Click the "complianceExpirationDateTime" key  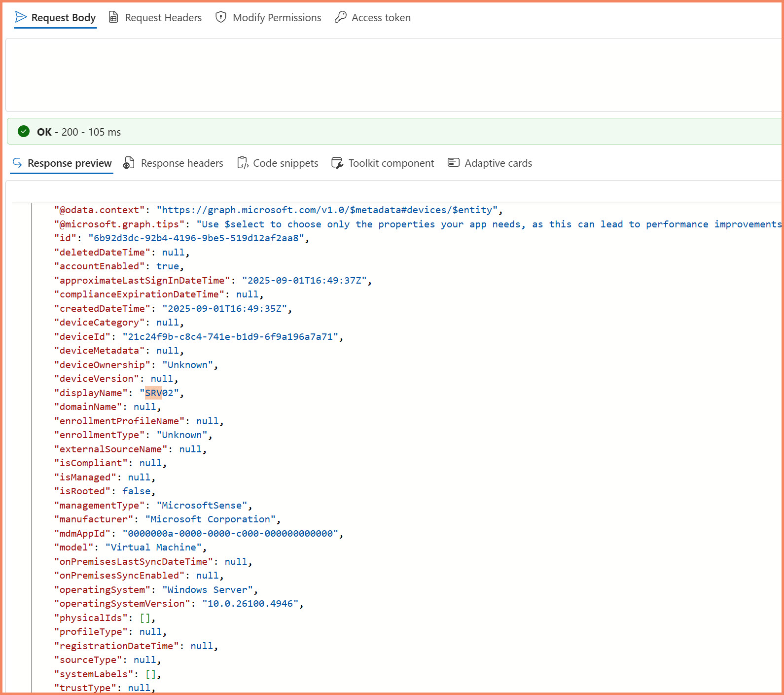[140, 294]
